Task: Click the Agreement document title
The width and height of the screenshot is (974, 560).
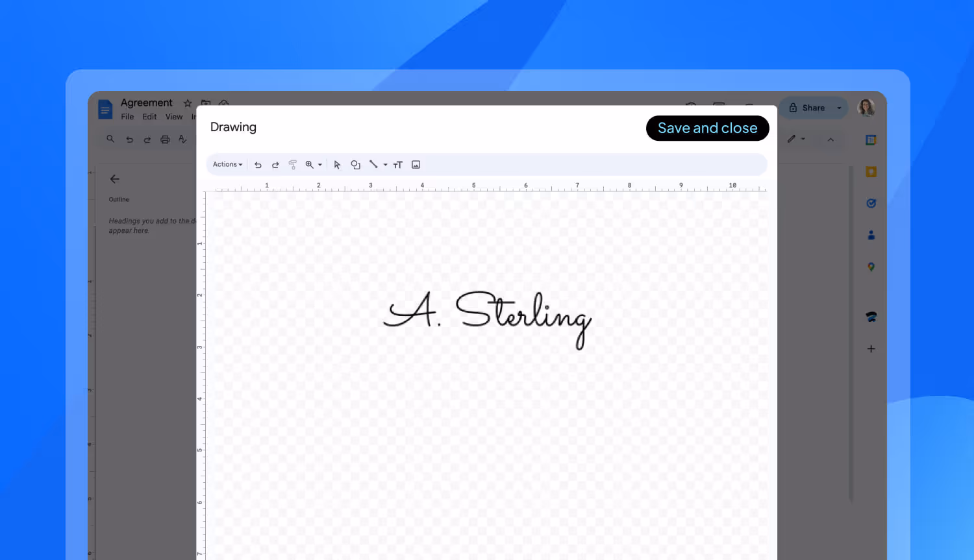Action: click(x=147, y=103)
